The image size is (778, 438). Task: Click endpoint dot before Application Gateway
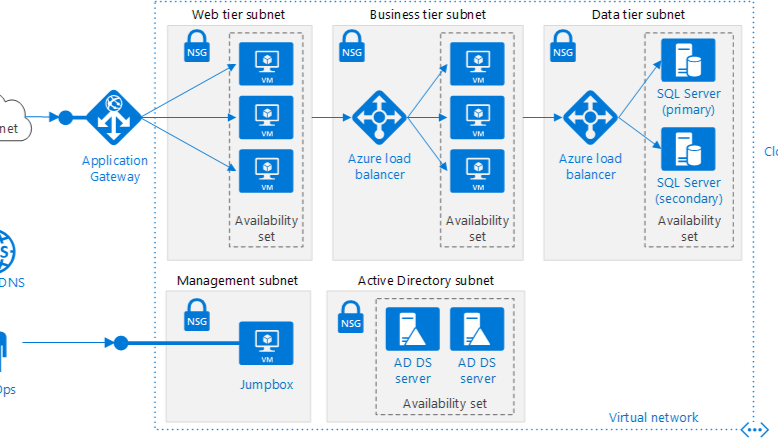pyautogui.click(x=65, y=118)
